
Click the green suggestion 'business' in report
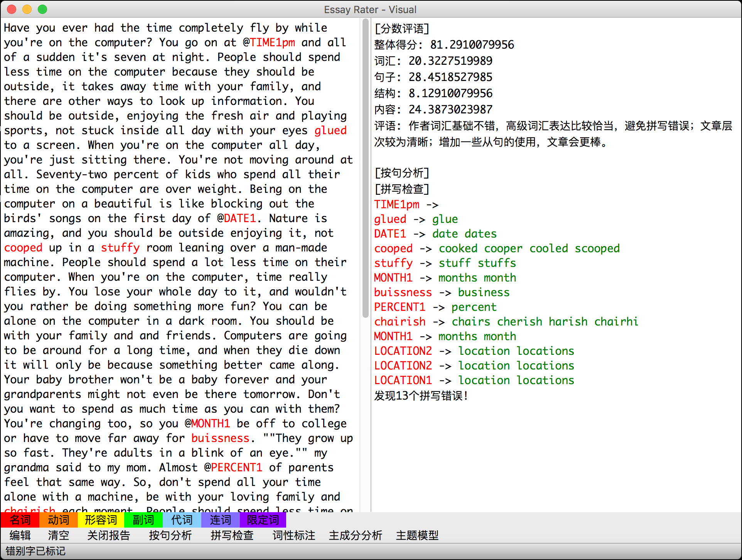484,292
